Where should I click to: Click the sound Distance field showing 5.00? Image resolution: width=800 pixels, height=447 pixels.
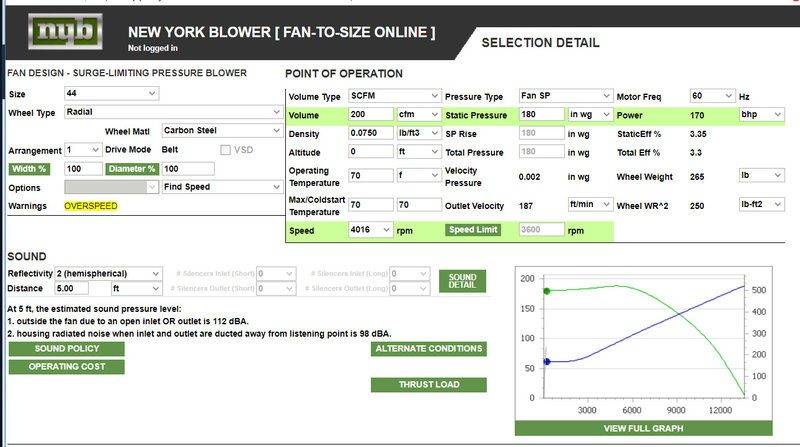(x=71, y=288)
